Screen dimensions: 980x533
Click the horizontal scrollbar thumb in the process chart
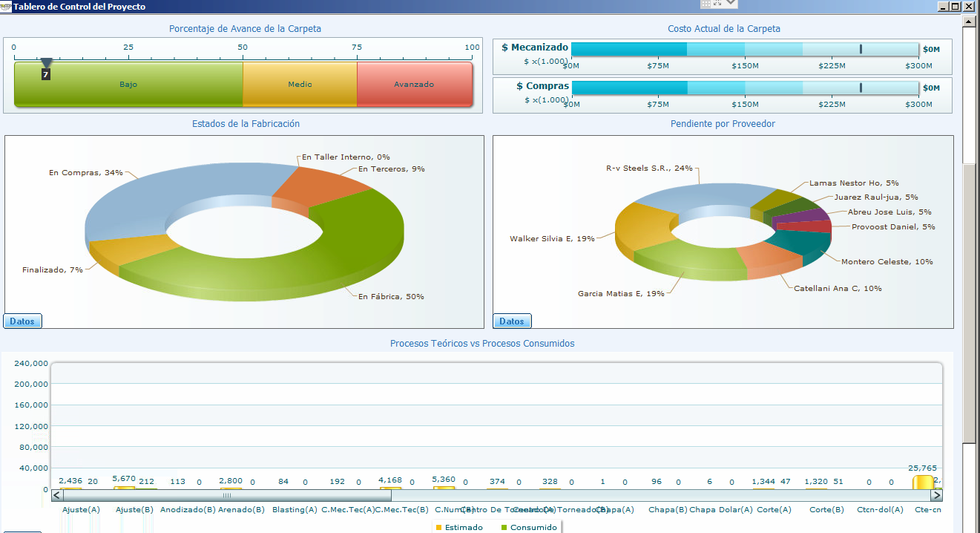coord(227,495)
